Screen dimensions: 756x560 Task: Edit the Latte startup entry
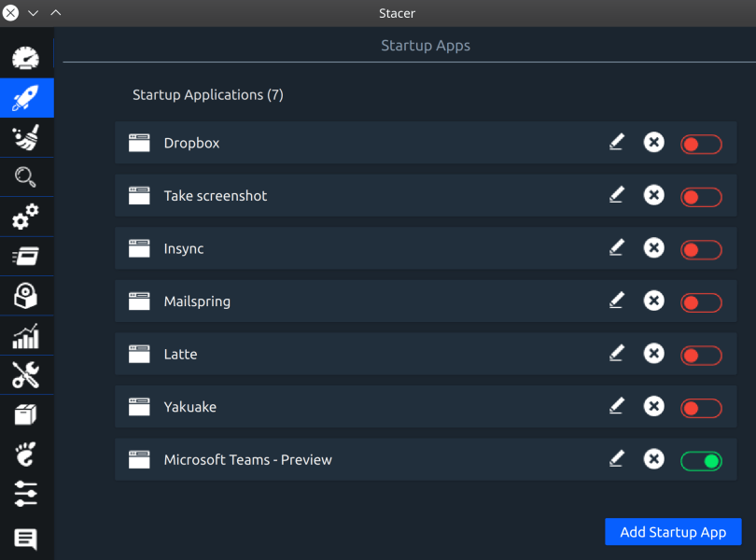617,353
